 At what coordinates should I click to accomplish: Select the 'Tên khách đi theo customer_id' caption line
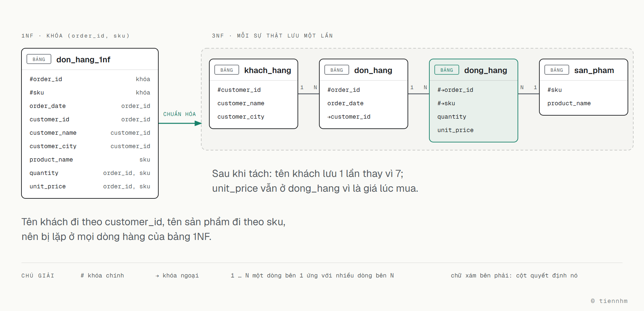pyautogui.click(x=153, y=222)
